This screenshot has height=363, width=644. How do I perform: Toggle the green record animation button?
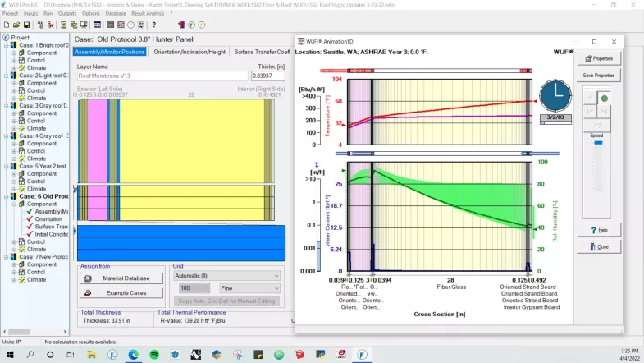pyautogui.click(x=604, y=99)
